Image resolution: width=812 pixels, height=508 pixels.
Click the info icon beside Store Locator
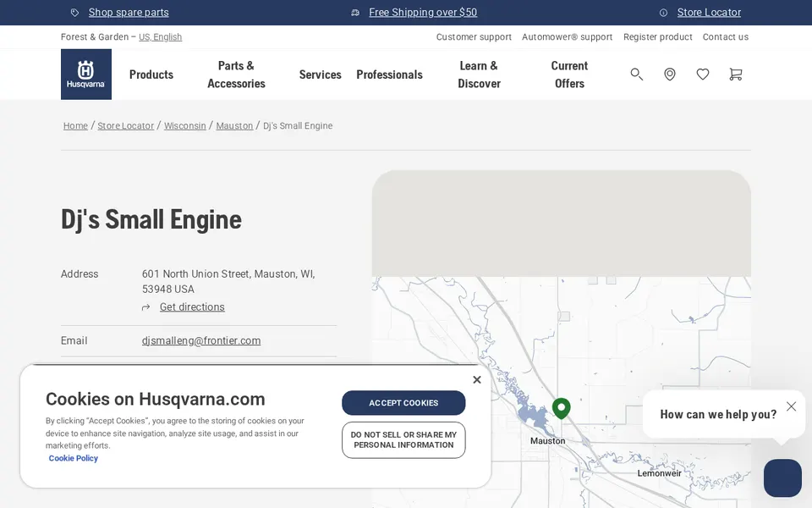[x=663, y=13]
